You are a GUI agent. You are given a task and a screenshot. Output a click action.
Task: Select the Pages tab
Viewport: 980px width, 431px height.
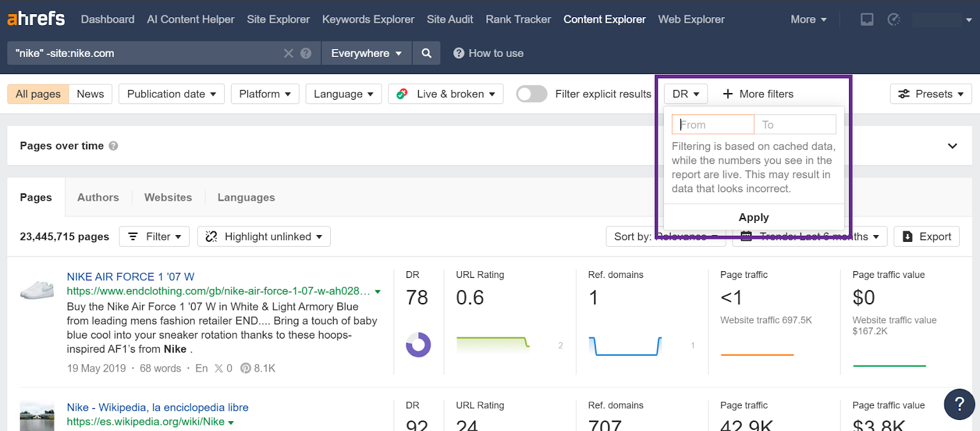[x=36, y=197]
